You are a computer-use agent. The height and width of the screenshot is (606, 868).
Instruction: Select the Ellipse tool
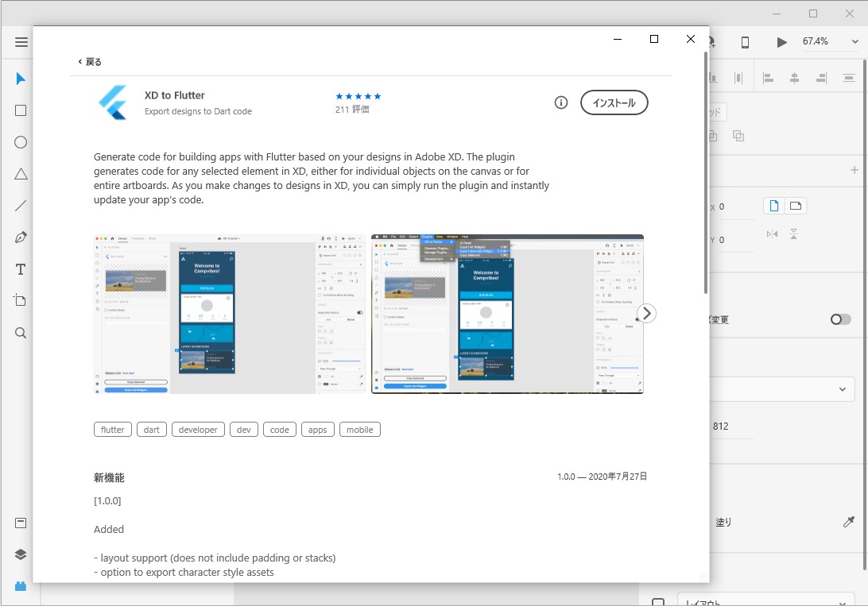point(21,142)
